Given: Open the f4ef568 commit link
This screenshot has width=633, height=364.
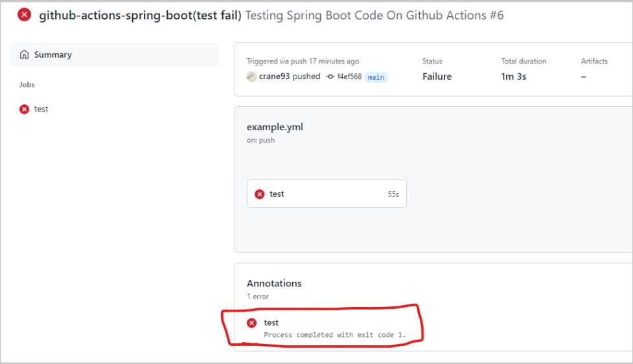Looking at the screenshot, I should tap(349, 77).
